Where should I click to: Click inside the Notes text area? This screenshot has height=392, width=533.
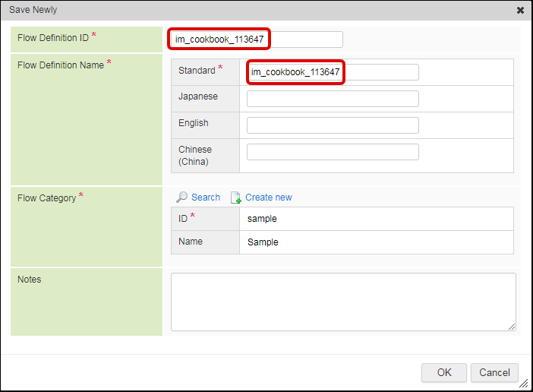(x=342, y=302)
